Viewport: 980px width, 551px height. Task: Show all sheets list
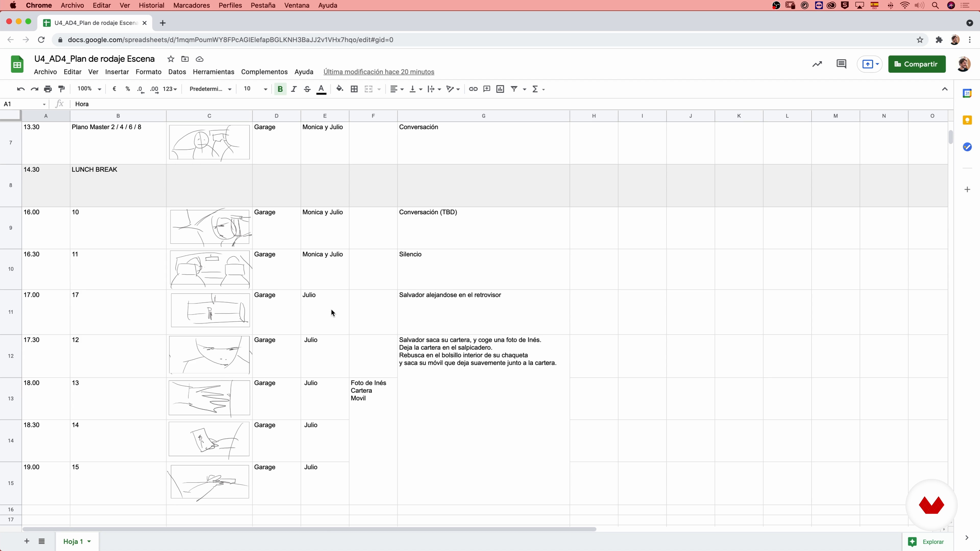(41, 541)
